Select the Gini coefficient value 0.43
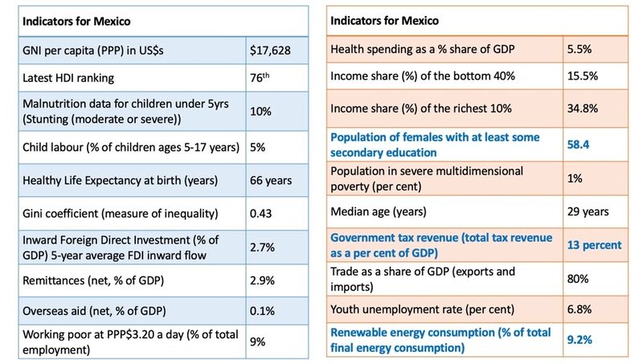This screenshot has height=364, width=643. tap(260, 214)
